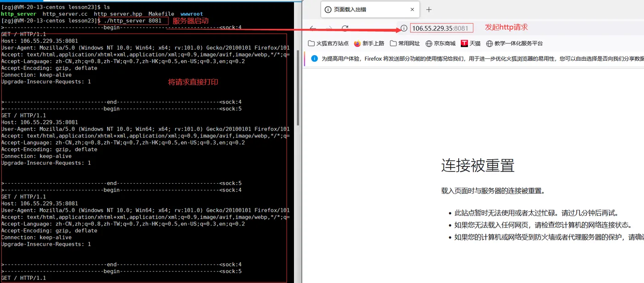The height and width of the screenshot is (283, 644).
Task: Open the 天猫 bookmark
Action: [x=471, y=43]
